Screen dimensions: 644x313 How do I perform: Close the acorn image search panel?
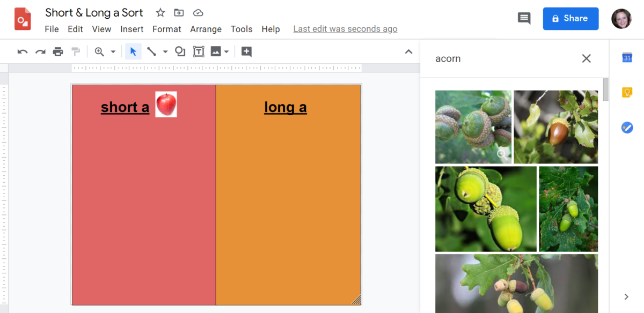pyautogui.click(x=586, y=58)
